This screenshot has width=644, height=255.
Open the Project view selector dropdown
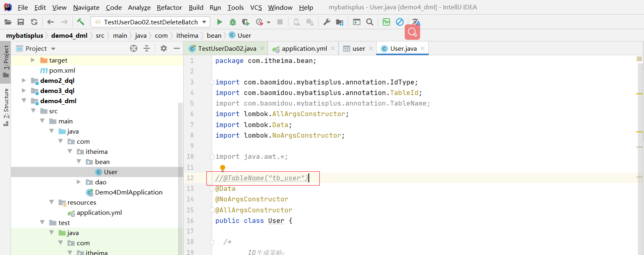coord(53,49)
